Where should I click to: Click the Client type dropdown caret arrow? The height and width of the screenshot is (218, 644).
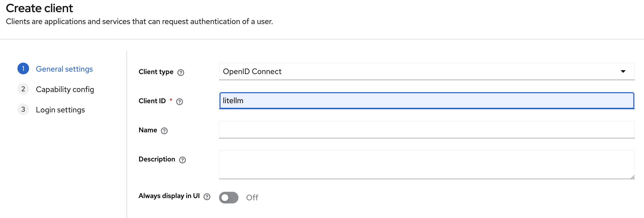click(x=623, y=71)
